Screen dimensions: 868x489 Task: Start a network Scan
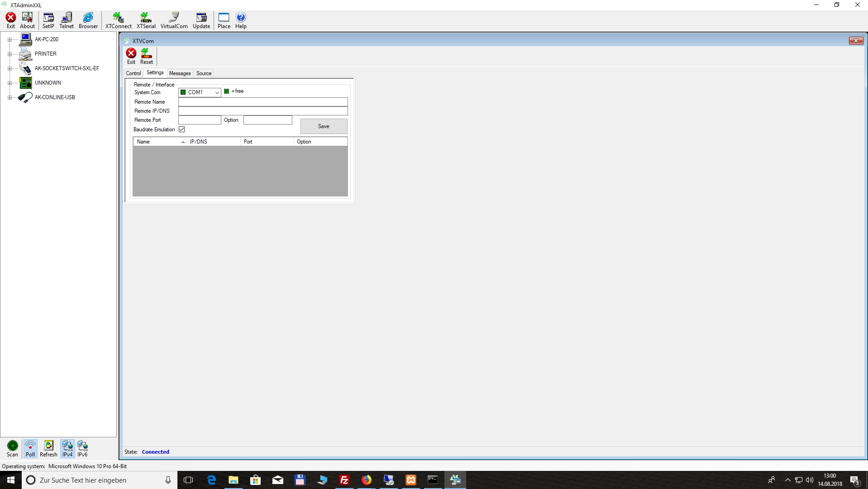tap(13, 449)
